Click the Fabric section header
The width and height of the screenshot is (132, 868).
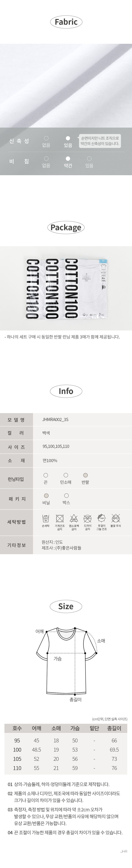pos(66,22)
